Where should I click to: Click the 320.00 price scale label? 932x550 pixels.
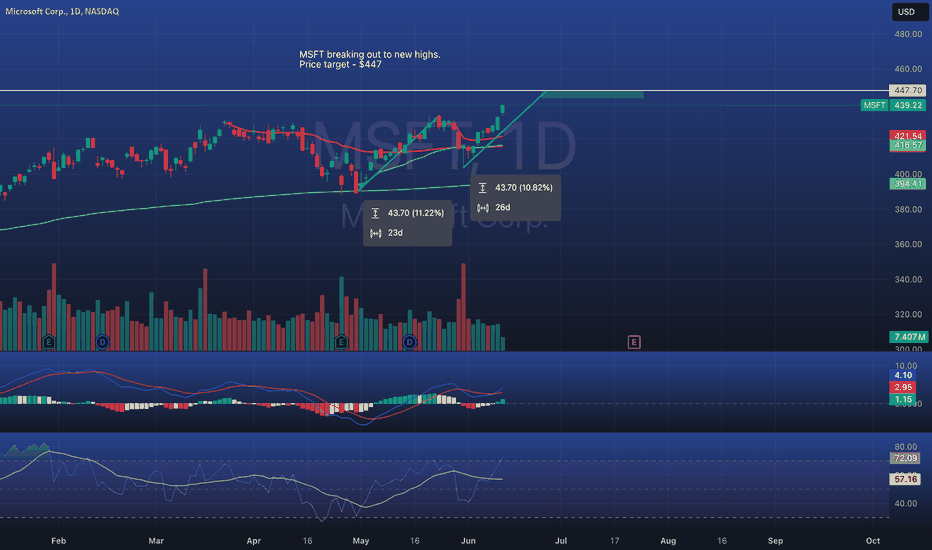(908, 315)
